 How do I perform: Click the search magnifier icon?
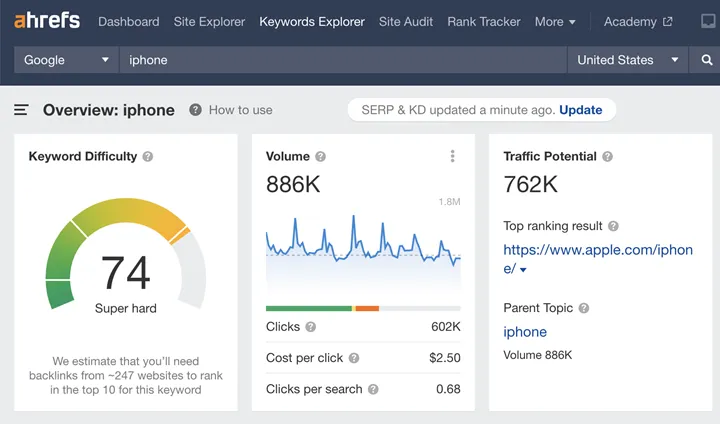click(x=706, y=60)
